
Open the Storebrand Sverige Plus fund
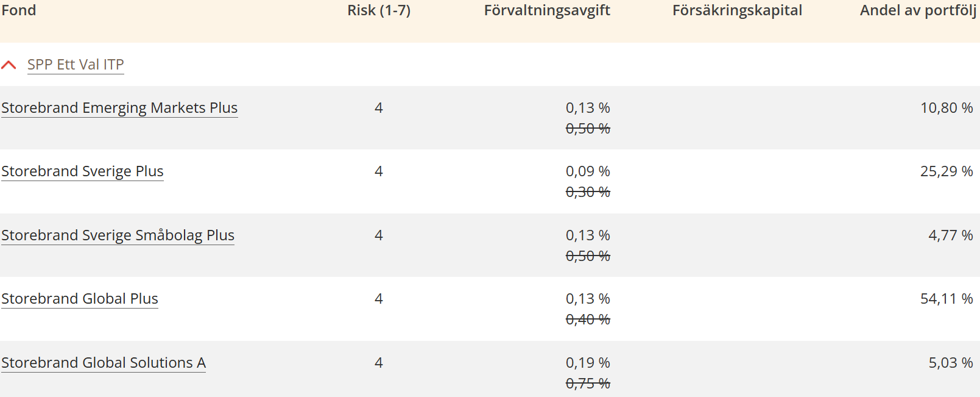pyautogui.click(x=82, y=171)
